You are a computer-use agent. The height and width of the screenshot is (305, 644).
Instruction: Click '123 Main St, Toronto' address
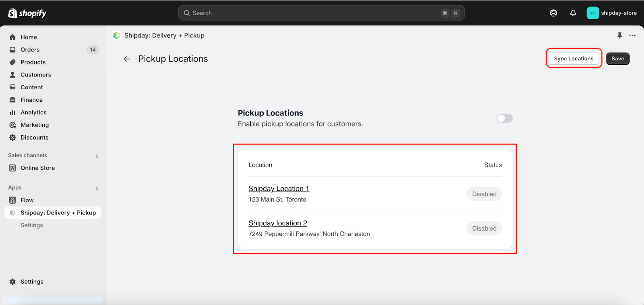277,199
